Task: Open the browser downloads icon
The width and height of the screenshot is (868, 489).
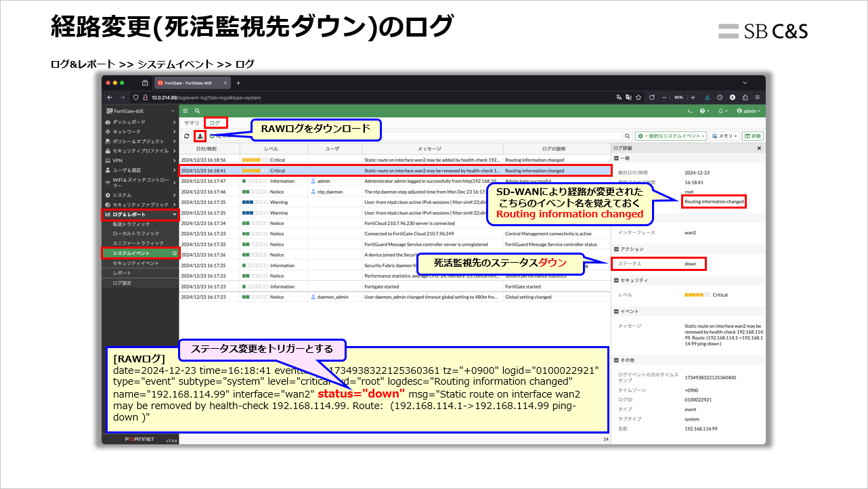Action: [708, 98]
